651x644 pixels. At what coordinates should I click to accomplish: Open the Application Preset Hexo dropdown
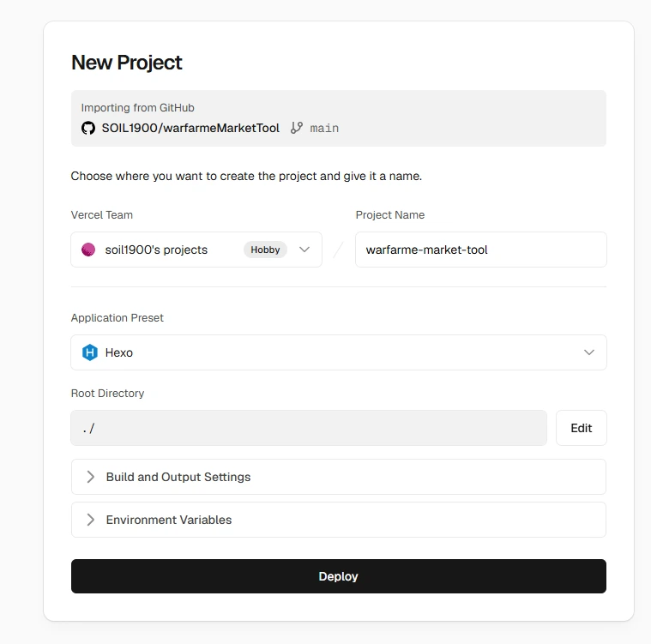(339, 352)
